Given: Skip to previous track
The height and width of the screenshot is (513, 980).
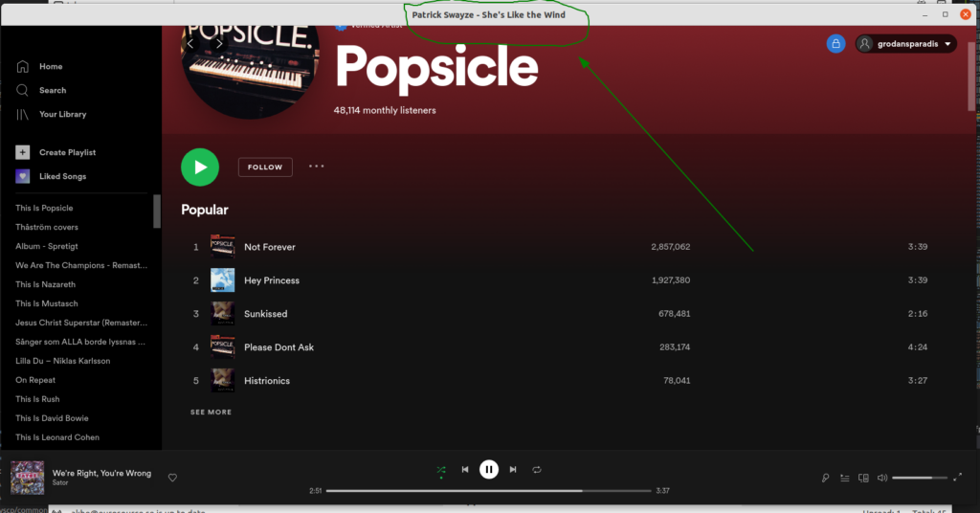Looking at the screenshot, I should [x=465, y=469].
